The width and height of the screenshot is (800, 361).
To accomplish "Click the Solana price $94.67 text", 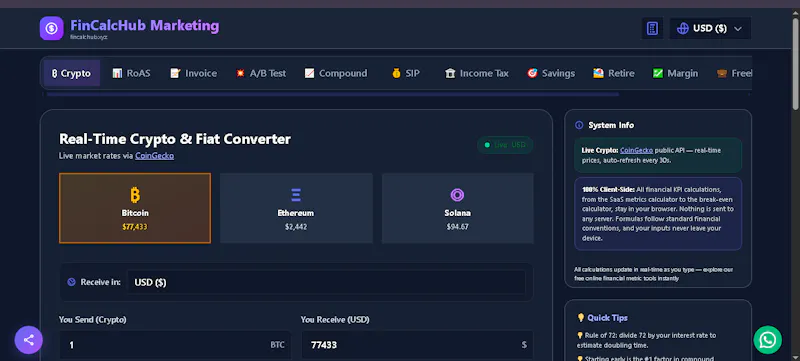I will (x=458, y=227).
